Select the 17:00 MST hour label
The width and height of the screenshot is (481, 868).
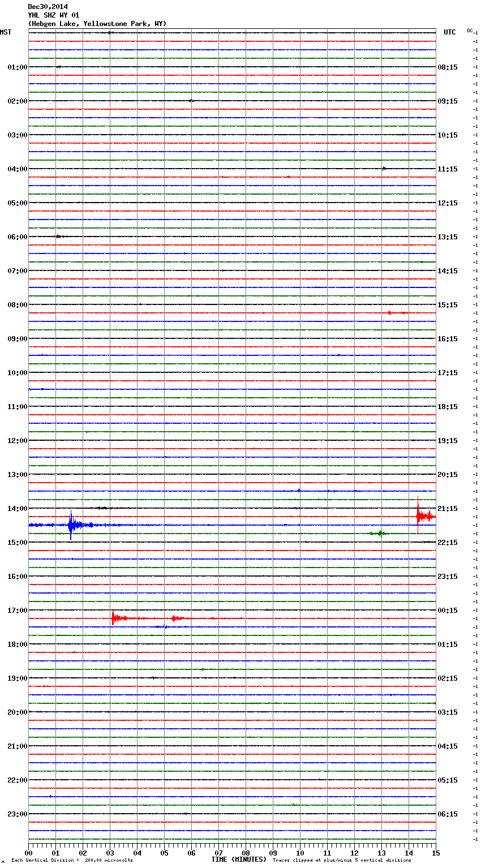18,611
